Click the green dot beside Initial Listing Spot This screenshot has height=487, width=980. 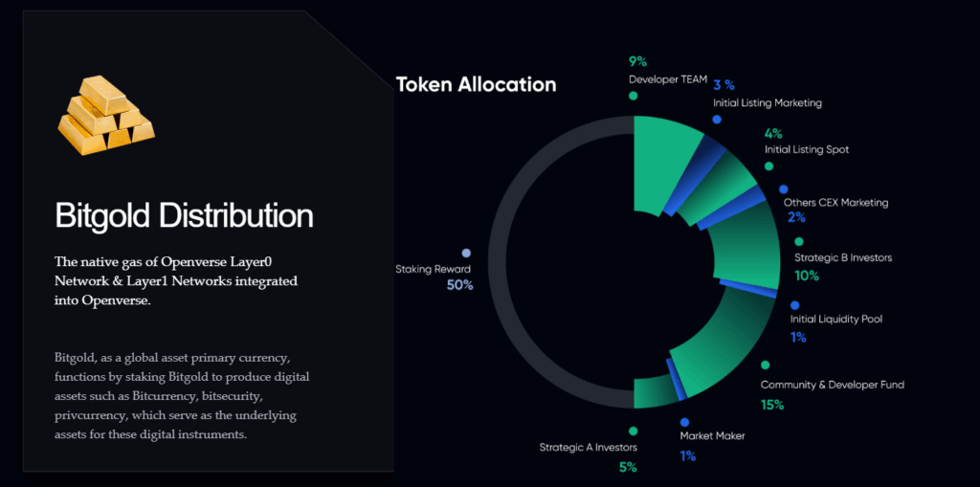click(768, 166)
